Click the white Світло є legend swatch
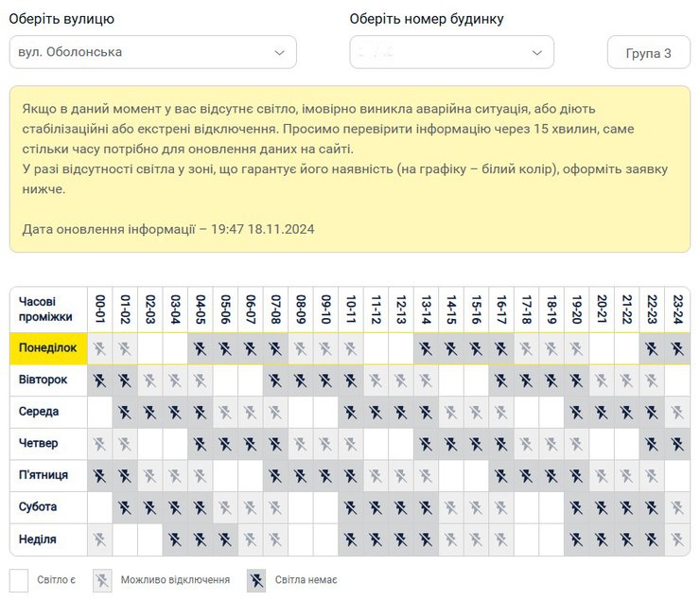 click(x=19, y=580)
